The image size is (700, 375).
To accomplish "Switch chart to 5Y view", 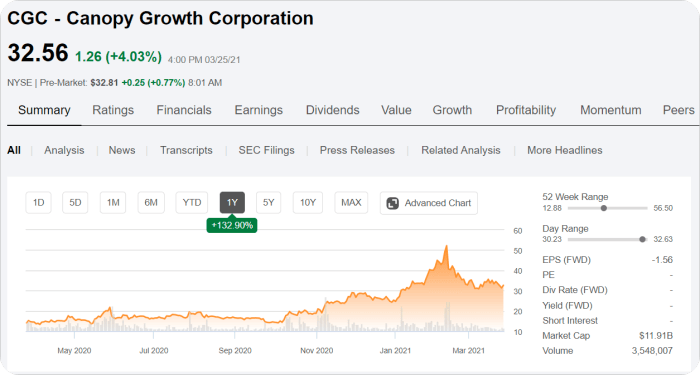I will point(268,203).
